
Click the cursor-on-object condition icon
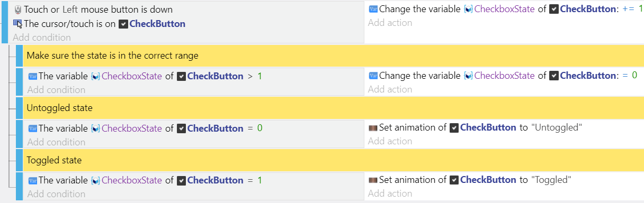[17, 24]
